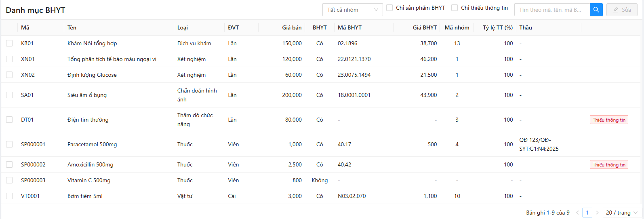Click the Thăm dò chức năng type cell
This screenshot has width=644, height=219.
coord(195,120)
